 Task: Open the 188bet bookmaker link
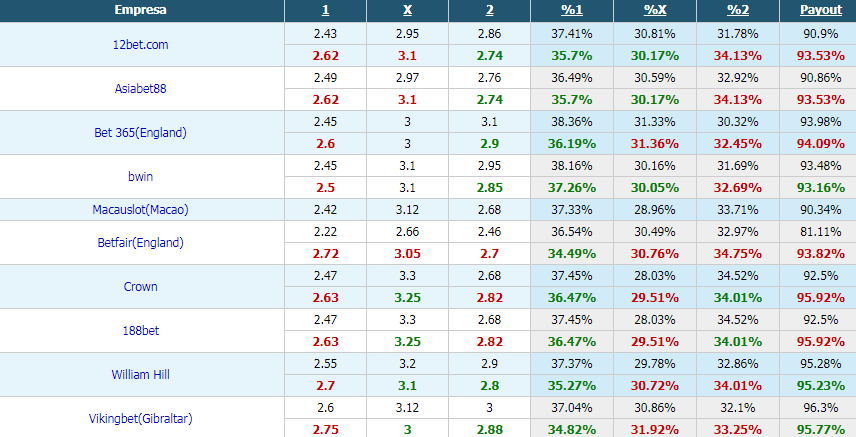tap(140, 330)
